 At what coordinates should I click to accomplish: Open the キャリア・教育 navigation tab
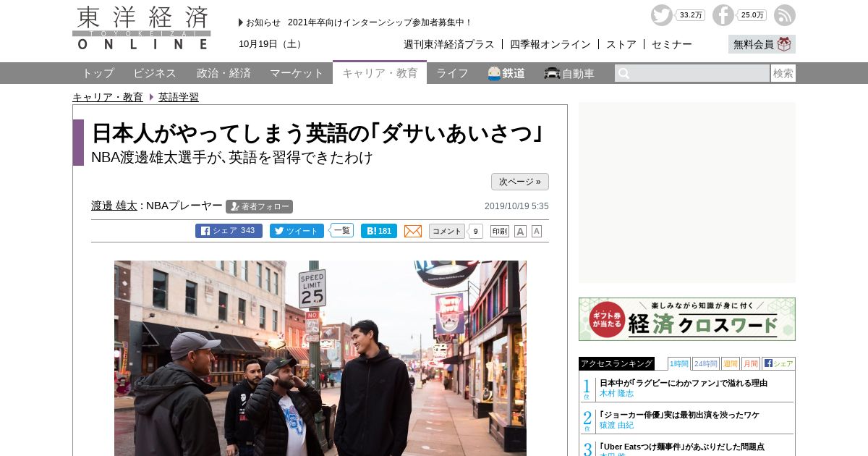[380, 73]
